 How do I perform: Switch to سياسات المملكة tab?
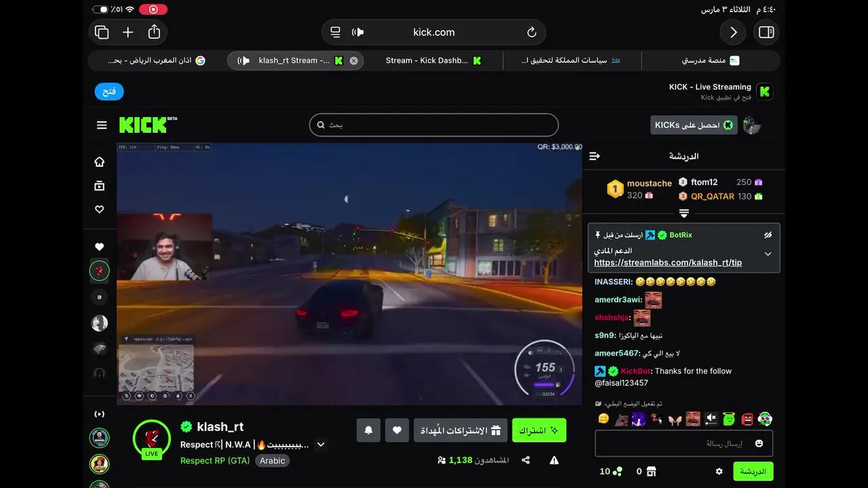(572, 60)
